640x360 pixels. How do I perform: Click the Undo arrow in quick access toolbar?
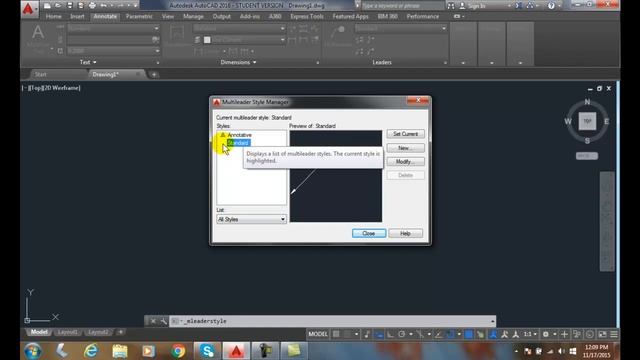tap(104, 6)
